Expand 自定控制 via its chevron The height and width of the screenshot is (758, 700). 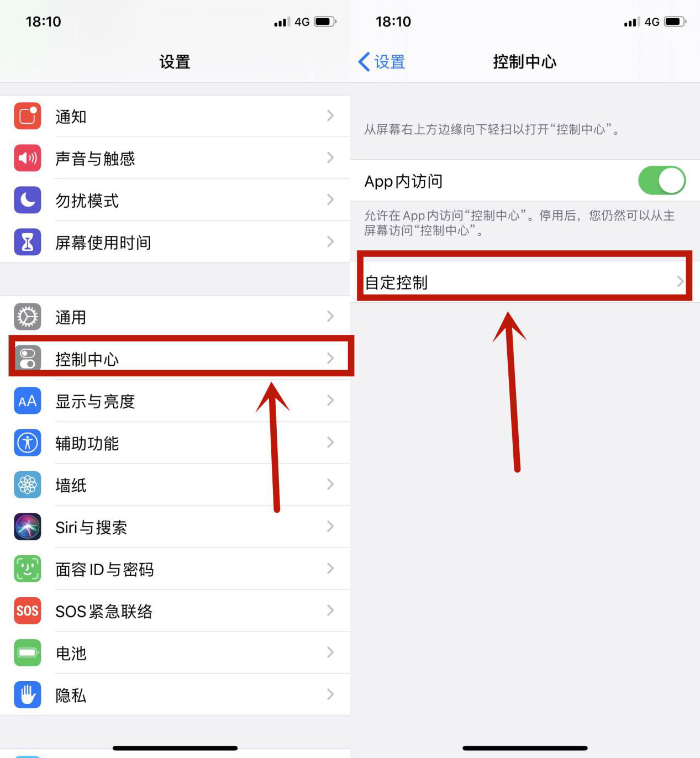[680, 282]
